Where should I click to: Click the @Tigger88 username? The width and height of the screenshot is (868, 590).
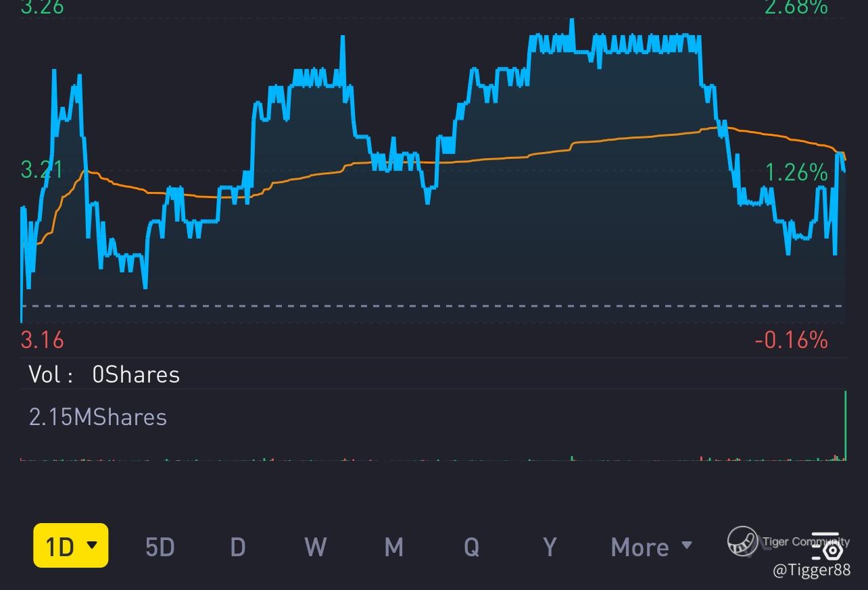[x=811, y=570]
